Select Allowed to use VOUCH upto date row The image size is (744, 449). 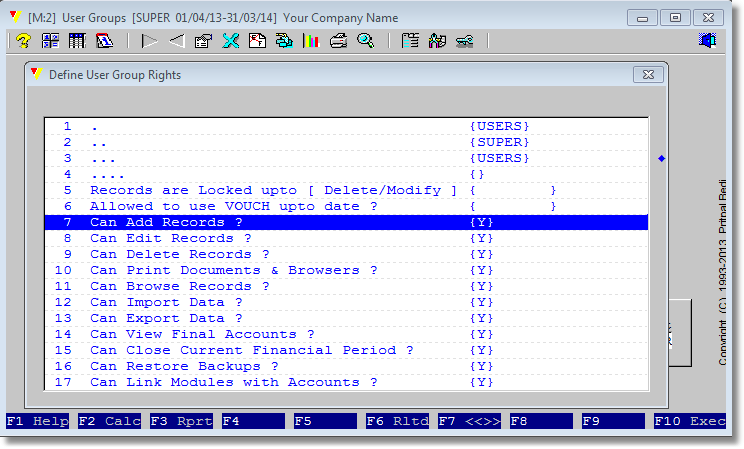pyautogui.click(x=346, y=206)
